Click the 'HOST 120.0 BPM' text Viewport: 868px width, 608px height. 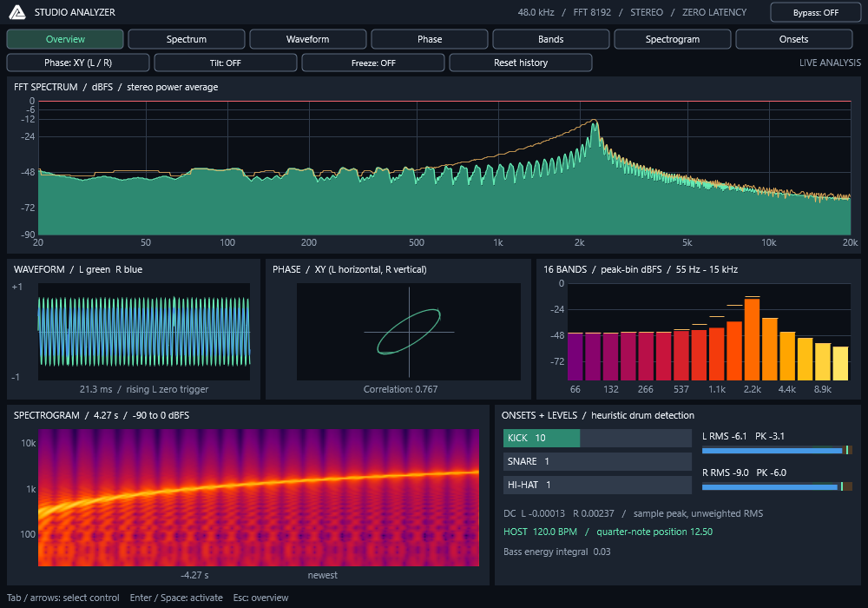[x=540, y=532]
